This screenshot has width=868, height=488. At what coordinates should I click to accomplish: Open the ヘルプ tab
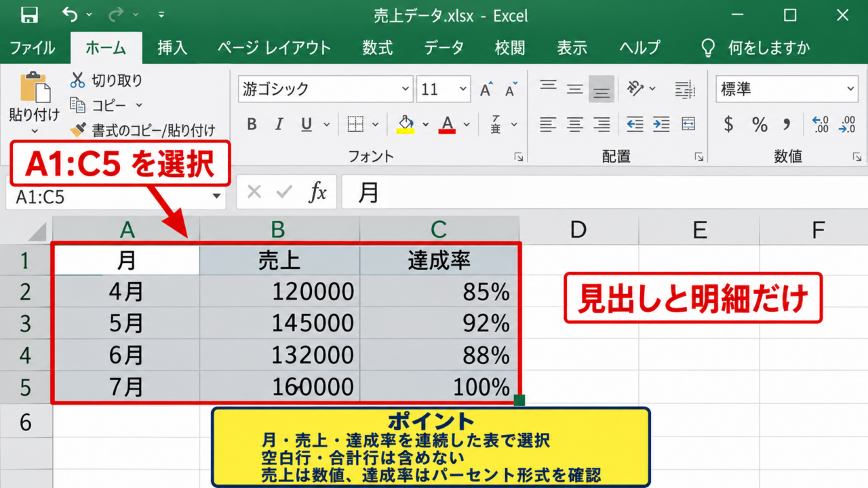point(639,47)
